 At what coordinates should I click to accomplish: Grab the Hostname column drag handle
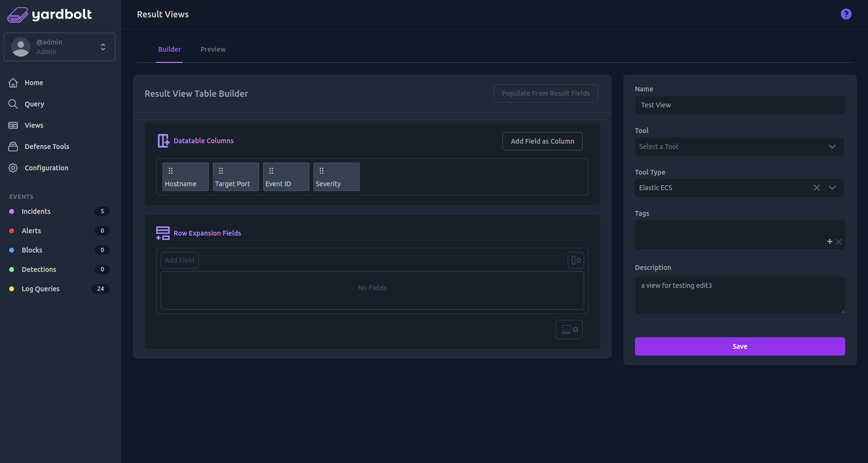click(171, 171)
